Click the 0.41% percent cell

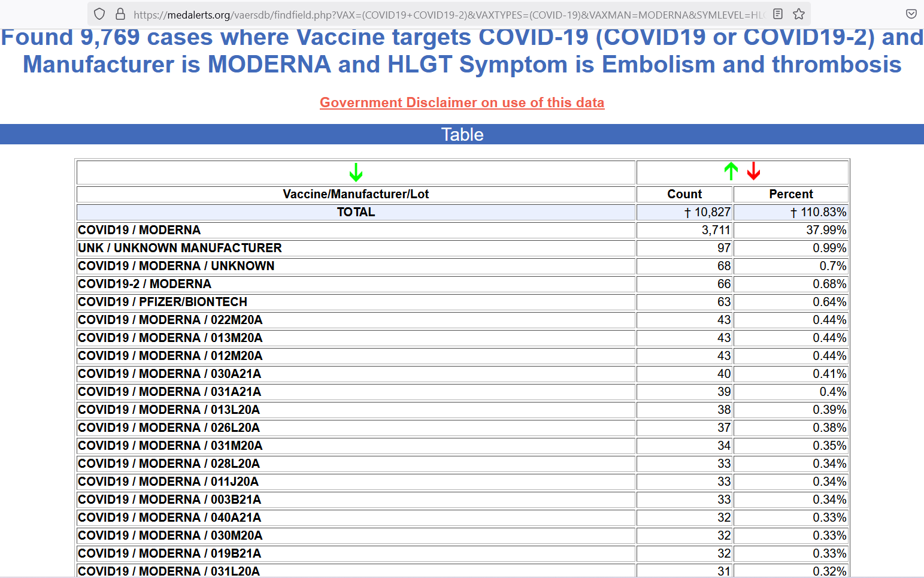click(x=791, y=374)
